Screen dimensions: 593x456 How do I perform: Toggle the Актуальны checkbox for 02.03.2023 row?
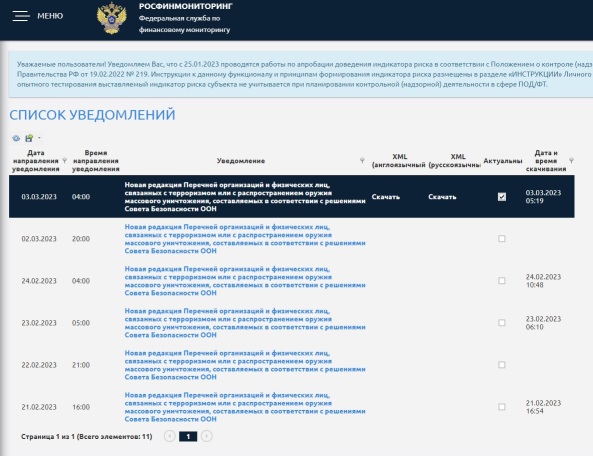pyautogui.click(x=502, y=239)
